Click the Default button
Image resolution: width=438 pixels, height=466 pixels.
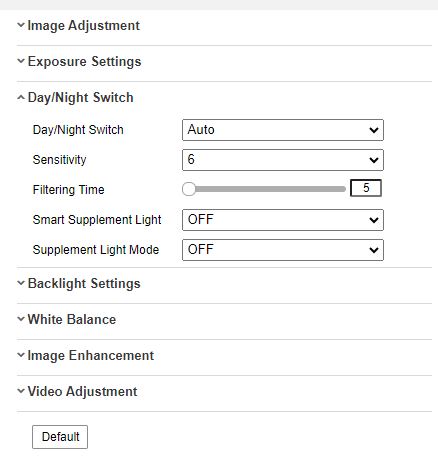point(60,437)
